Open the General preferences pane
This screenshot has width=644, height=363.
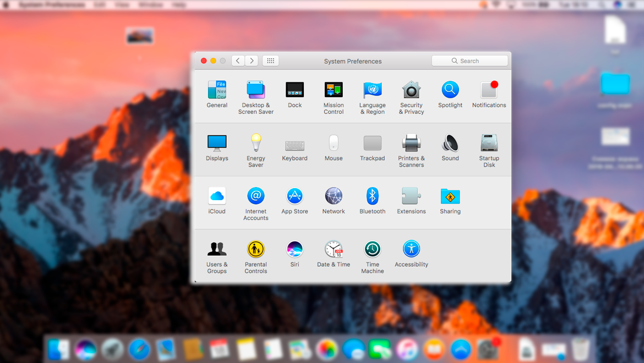point(217,95)
